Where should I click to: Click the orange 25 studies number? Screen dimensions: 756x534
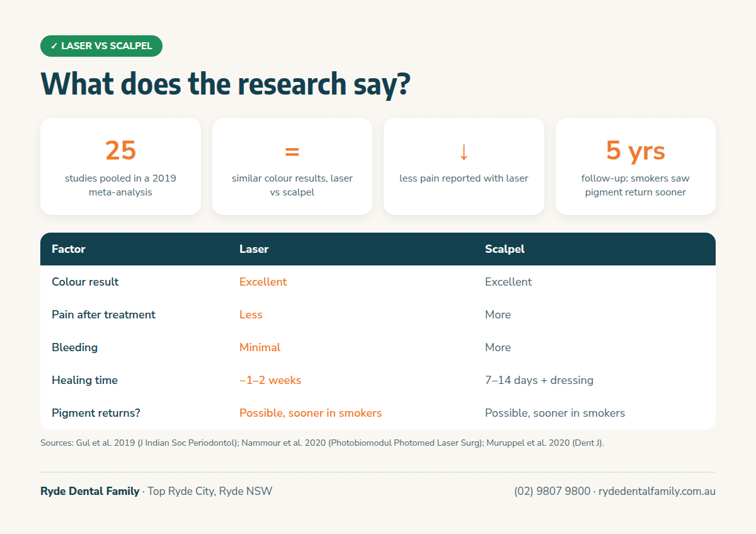point(120,151)
